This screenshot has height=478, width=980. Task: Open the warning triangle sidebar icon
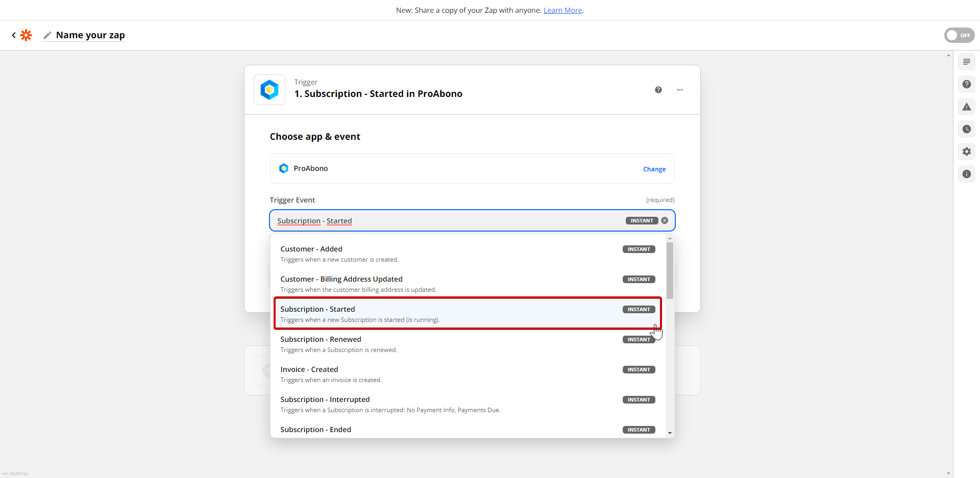tap(967, 107)
